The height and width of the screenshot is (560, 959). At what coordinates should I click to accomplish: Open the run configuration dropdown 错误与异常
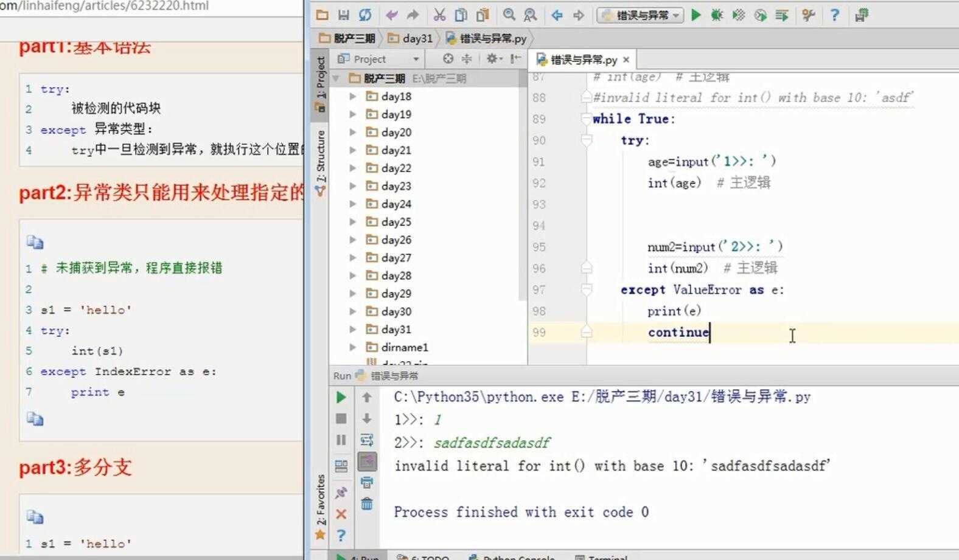[x=640, y=15]
